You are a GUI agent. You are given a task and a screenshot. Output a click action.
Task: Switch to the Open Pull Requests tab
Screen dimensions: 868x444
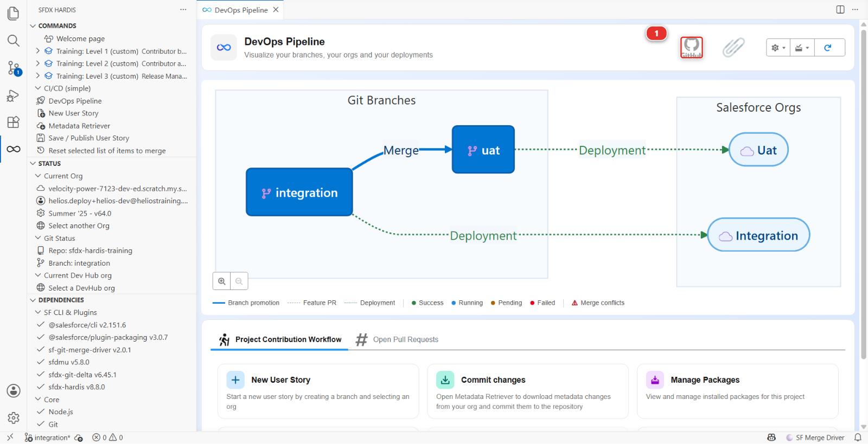pos(397,339)
